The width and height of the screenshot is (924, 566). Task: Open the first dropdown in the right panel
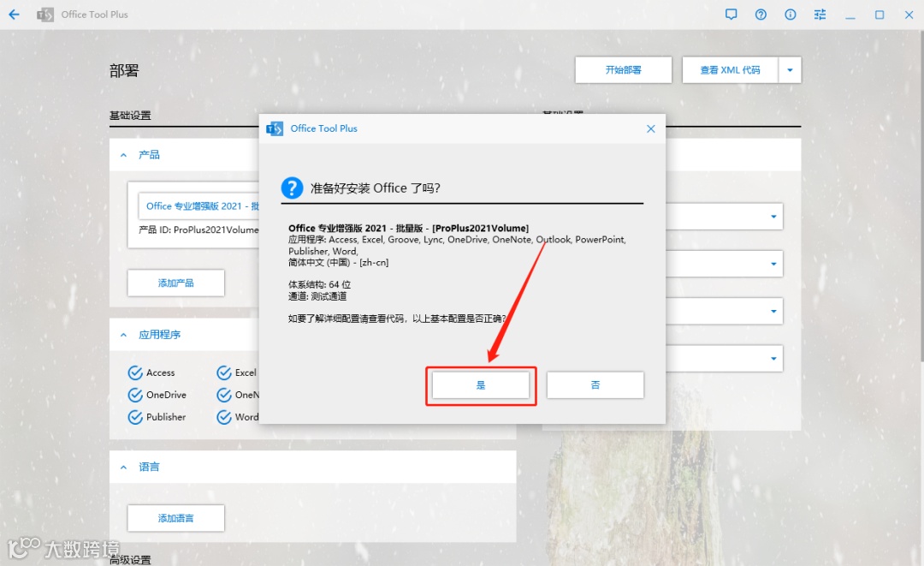(773, 217)
